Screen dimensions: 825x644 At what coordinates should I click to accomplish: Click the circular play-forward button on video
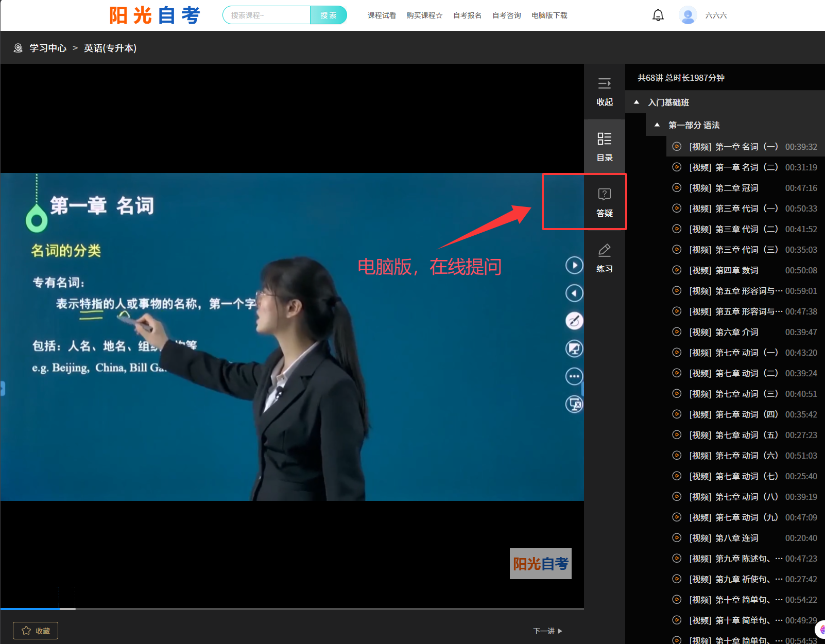click(x=574, y=265)
